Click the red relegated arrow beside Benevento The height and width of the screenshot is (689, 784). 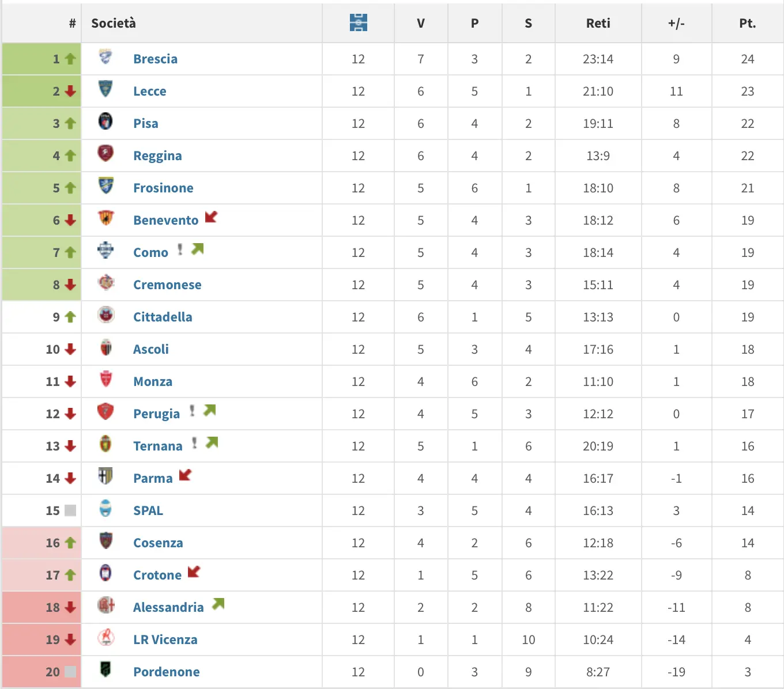tap(212, 217)
